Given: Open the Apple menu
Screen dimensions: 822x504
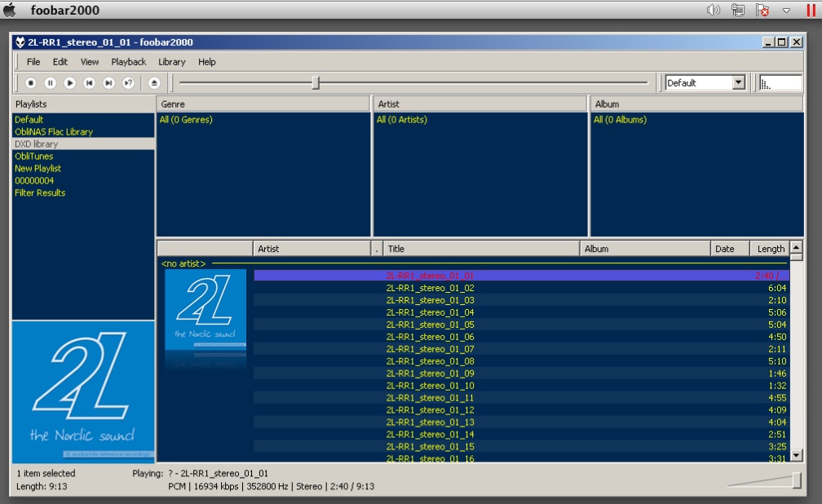Looking at the screenshot, I should 10,10.
